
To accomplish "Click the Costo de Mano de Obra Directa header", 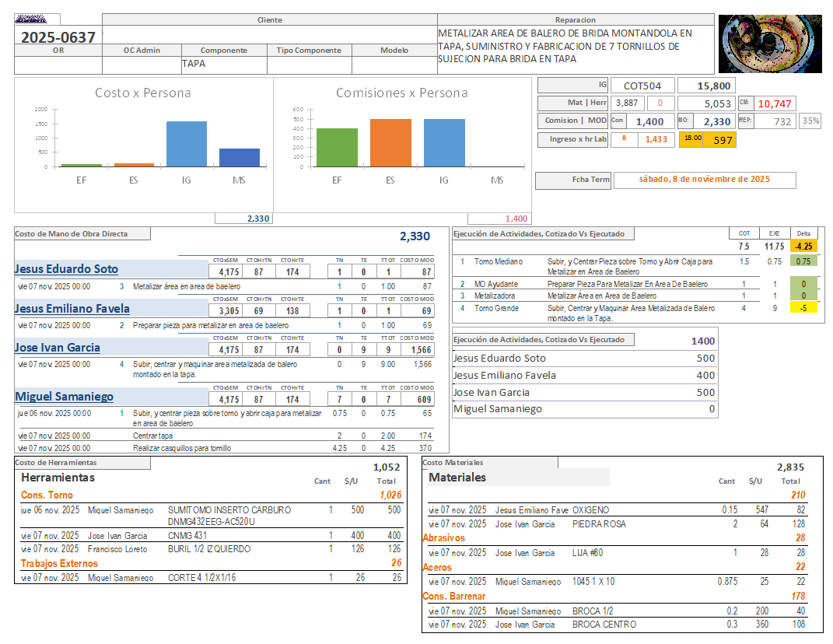I will 72,233.
